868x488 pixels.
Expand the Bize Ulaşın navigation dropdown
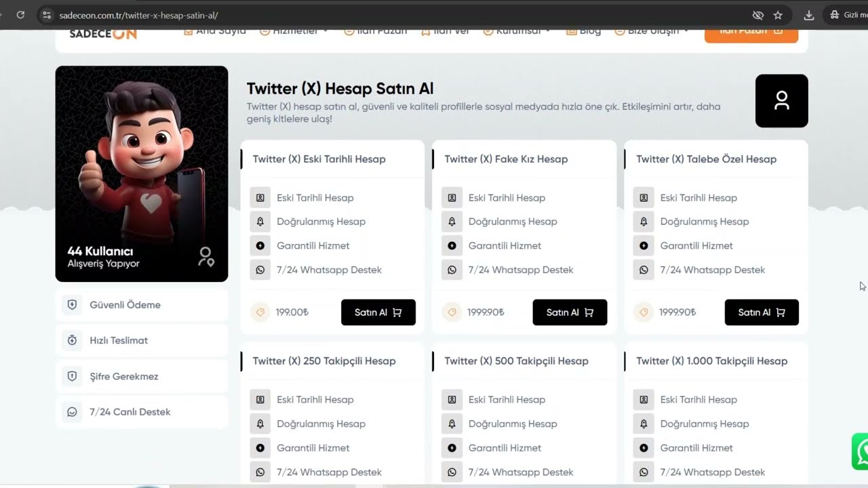coord(652,31)
